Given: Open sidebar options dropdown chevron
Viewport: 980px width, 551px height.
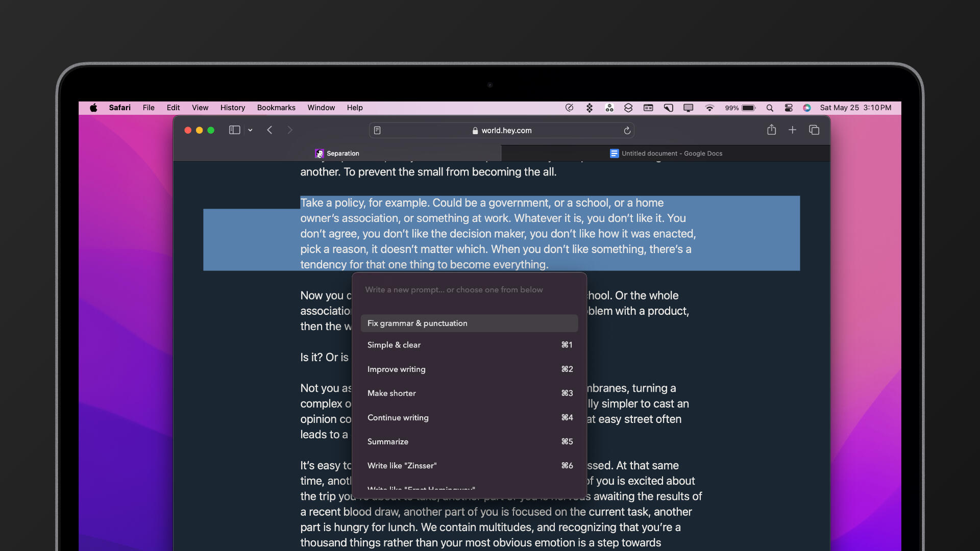Looking at the screenshot, I should tap(250, 131).
